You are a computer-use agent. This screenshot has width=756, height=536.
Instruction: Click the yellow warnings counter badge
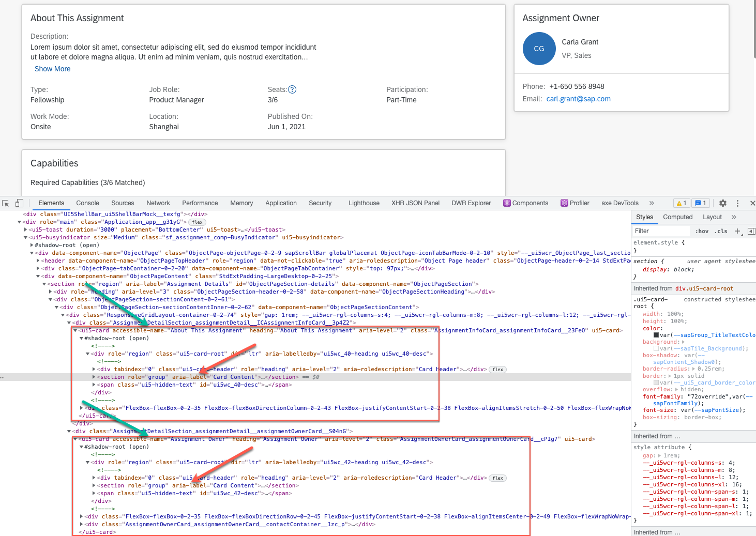(x=681, y=203)
